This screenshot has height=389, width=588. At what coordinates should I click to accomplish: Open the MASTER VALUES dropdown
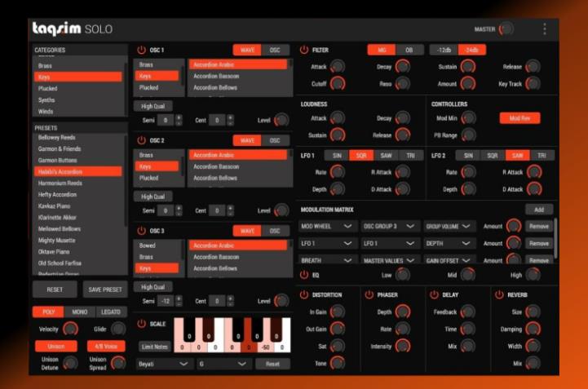[389, 260]
